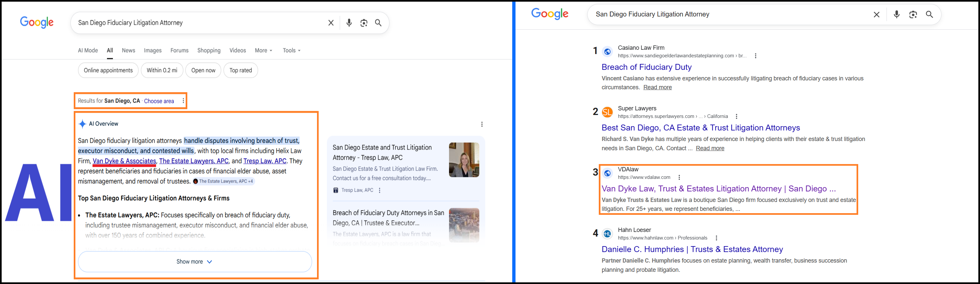Open three-dot menu for VDAlaw result
The width and height of the screenshot is (980, 284).
[x=679, y=177]
